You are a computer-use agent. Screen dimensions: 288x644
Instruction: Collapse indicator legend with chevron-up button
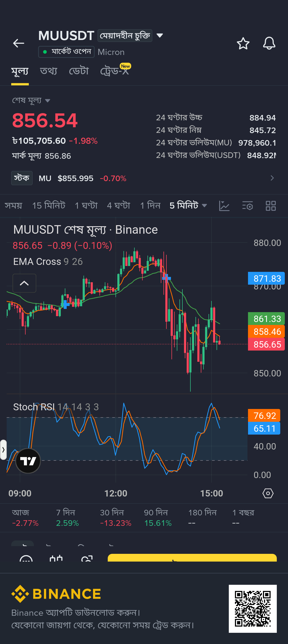(24, 283)
